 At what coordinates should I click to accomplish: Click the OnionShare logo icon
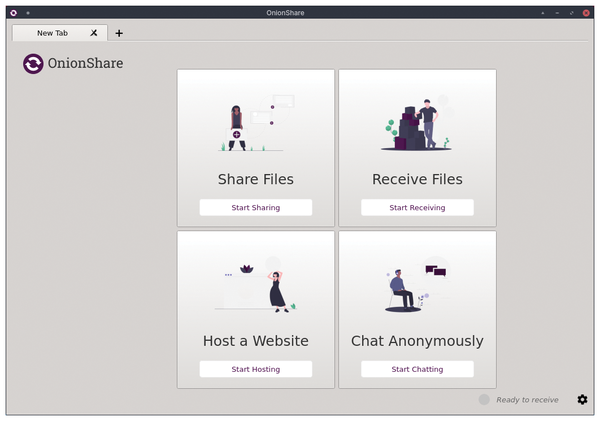(33, 64)
